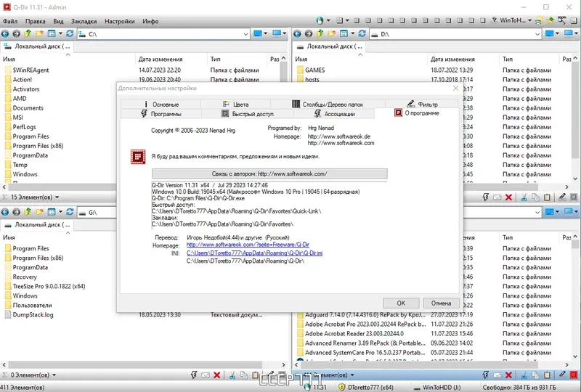
Task: Expand the D:\ address bar dropdown
Action: click(537, 34)
